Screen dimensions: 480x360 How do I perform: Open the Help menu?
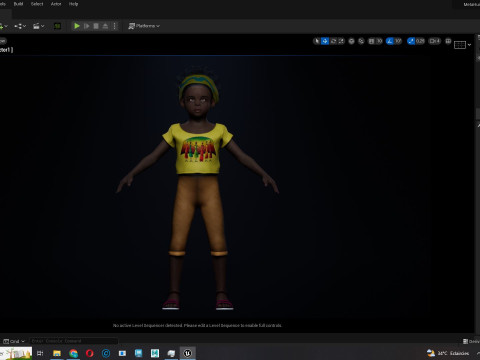point(73,4)
